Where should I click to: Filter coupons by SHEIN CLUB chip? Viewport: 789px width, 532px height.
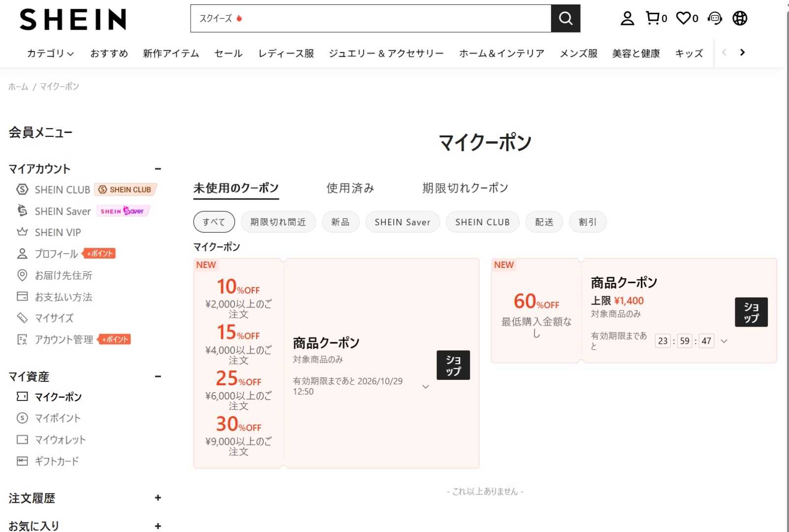483,222
